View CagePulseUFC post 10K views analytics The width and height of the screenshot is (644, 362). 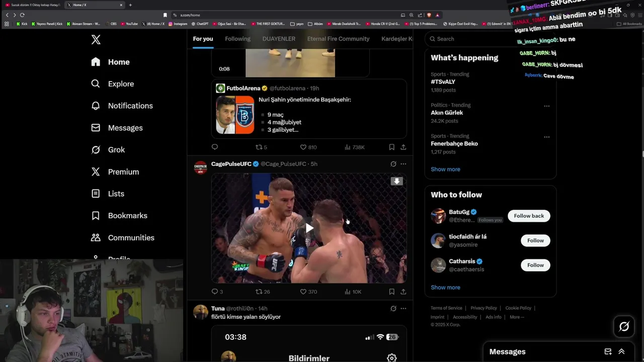(353, 292)
